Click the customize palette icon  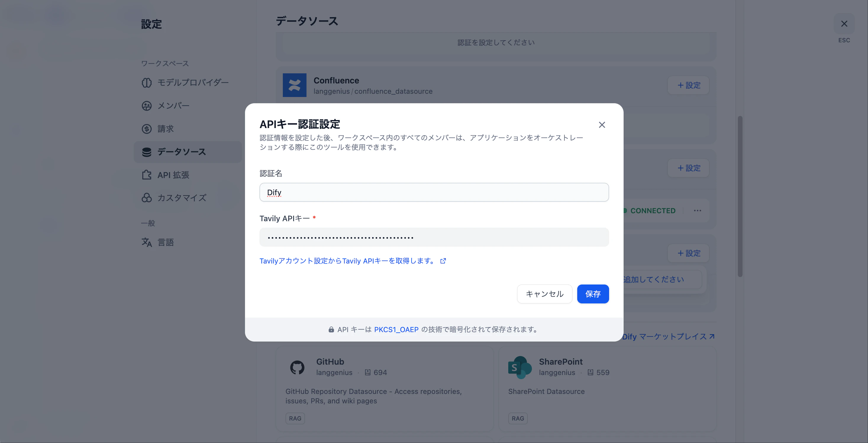(x=146, y=198)
